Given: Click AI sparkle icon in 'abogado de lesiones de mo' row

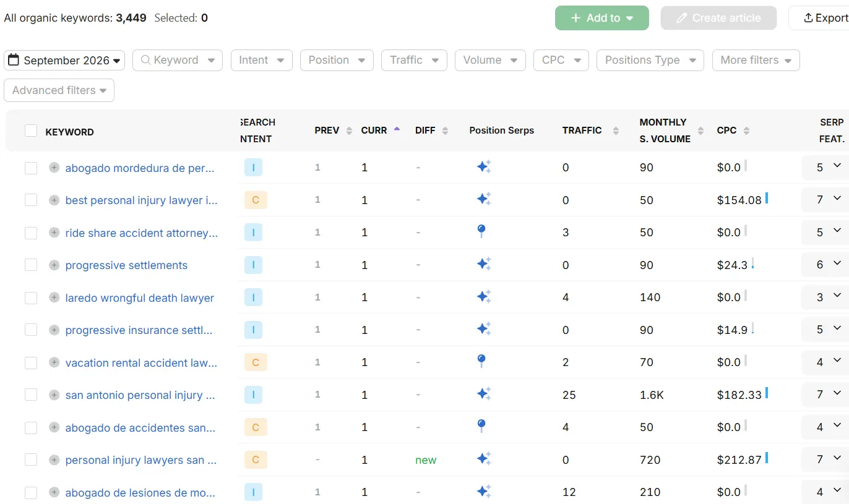Looking at the screenshot, I should pos(484,492).
